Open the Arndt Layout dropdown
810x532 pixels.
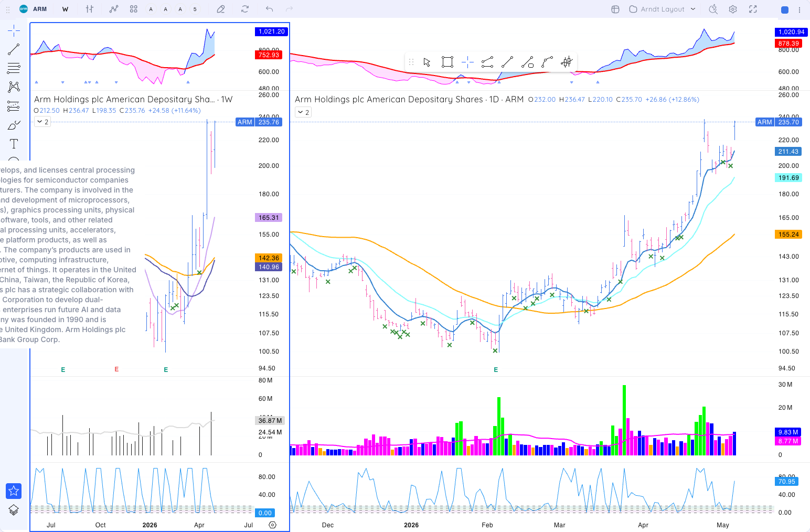(x=663, y=9)
